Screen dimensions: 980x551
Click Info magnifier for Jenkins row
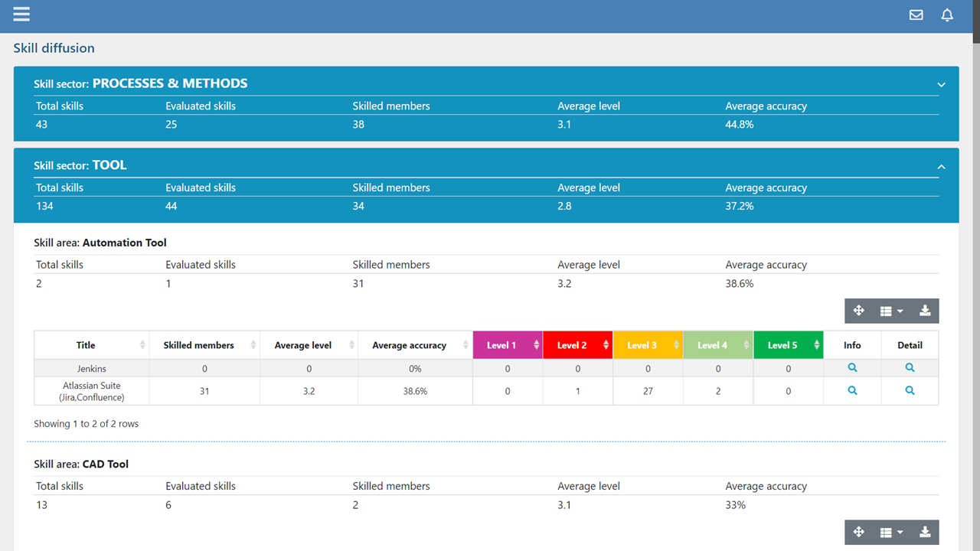point(852,368)
